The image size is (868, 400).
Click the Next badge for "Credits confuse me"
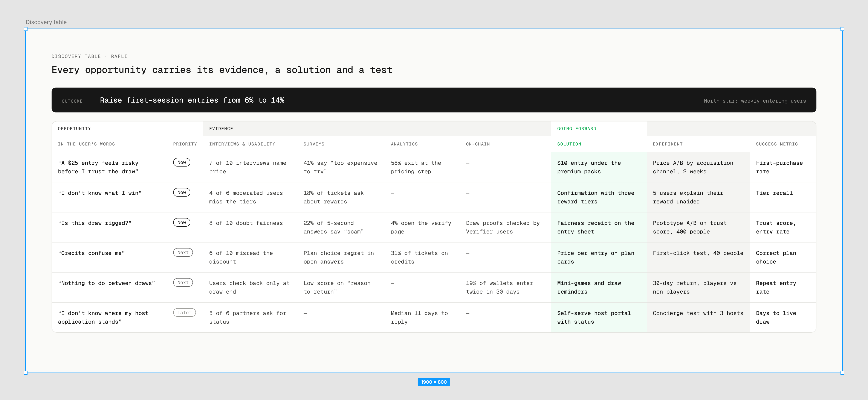click(183, 253)
